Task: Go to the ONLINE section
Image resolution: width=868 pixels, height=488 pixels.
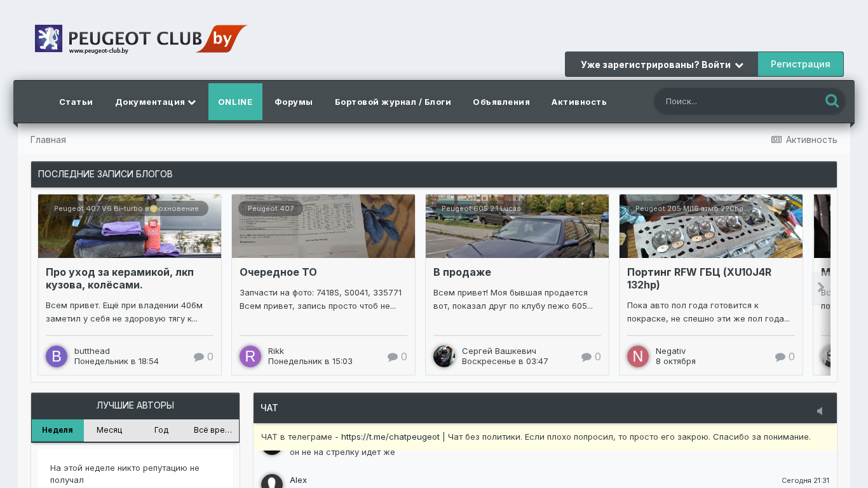Action: pyautogui.click(x=235, y=102)
